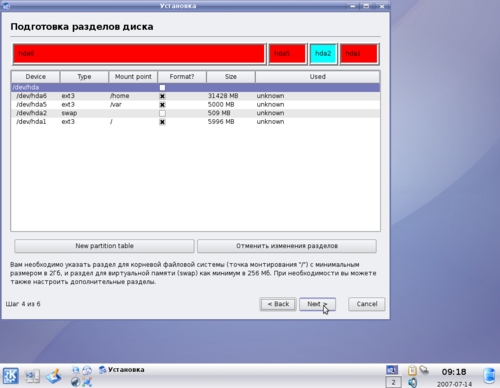
Task: Cancel the installation wizard
Action: [x=367, y=304]
